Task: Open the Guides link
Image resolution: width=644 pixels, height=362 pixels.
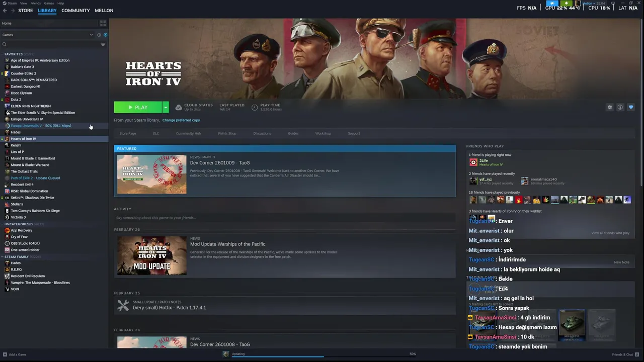Action: point(293,133)
